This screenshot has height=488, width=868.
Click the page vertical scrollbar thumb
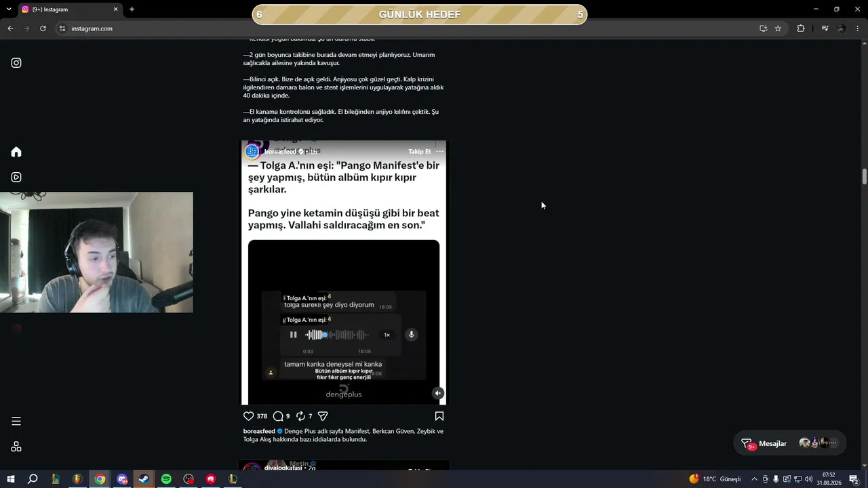[x=865, y=176]
